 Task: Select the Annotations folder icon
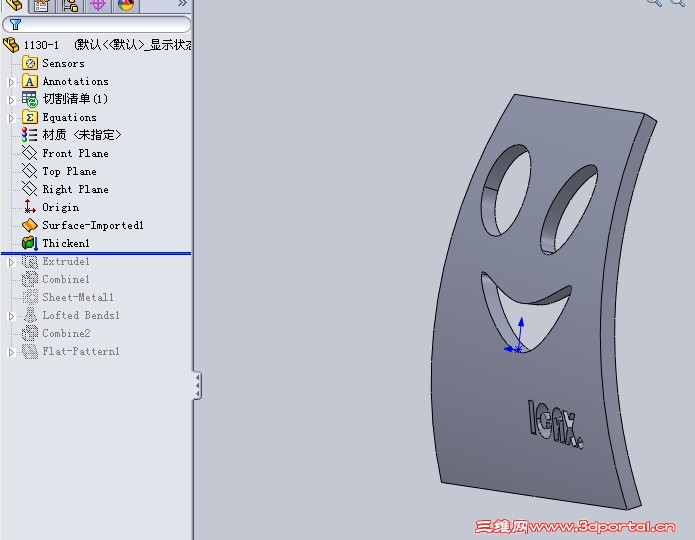click(30, 82)
